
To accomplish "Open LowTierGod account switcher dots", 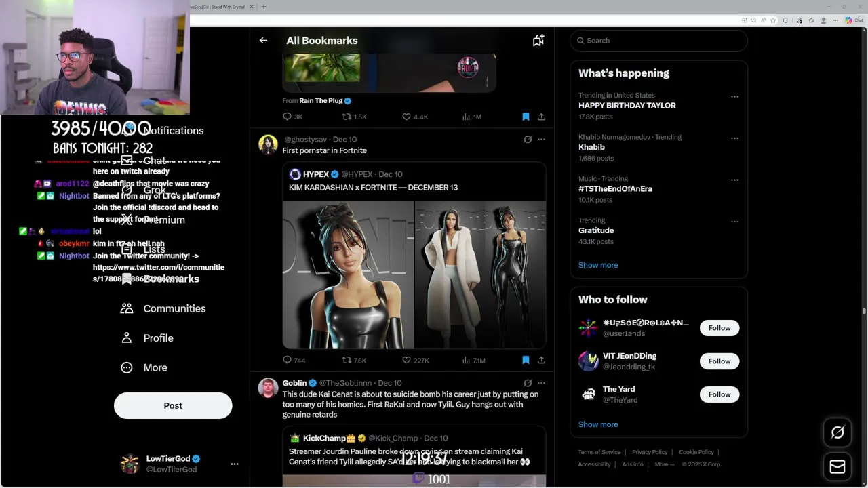I will click(235, 464).
